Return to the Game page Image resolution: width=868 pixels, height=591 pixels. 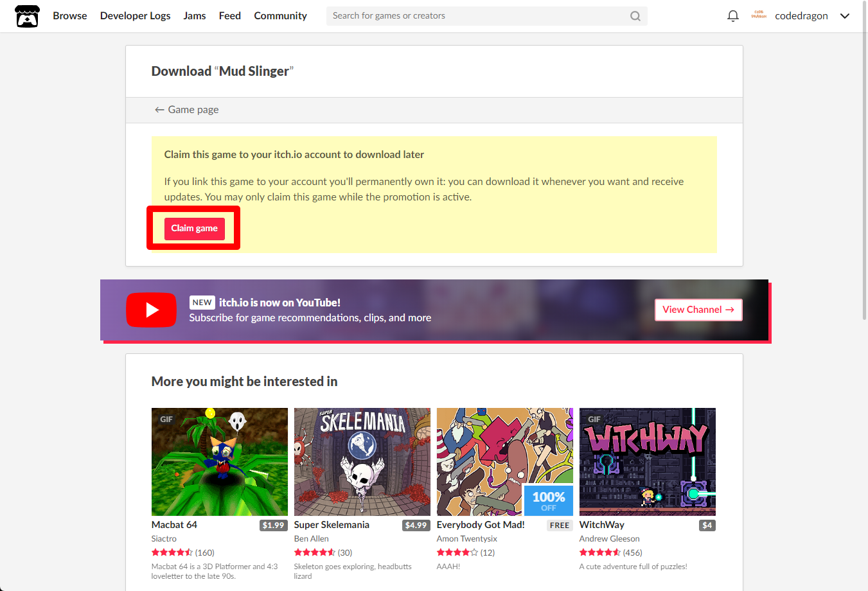[187, 110]
